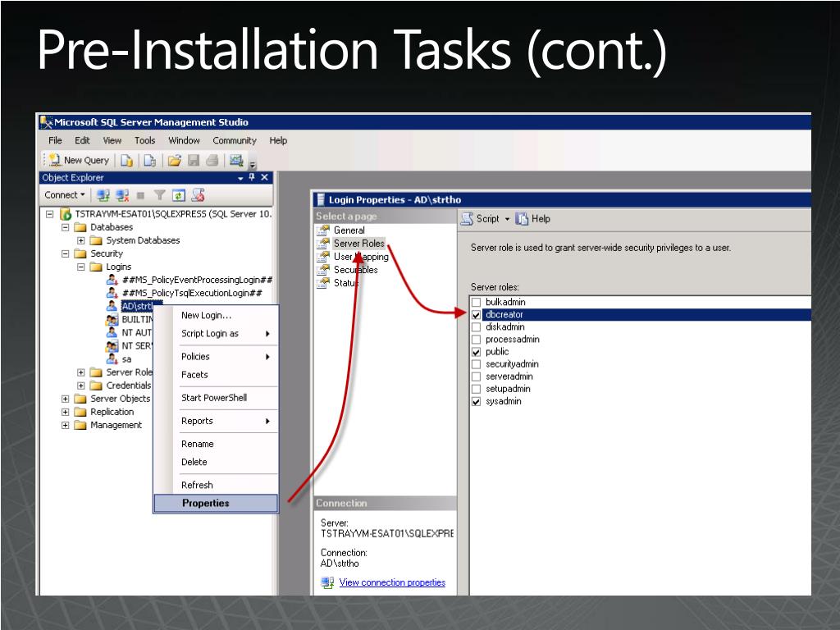
Task: Click the Connect Object Explorer icon
Action: tap(103, 195)
